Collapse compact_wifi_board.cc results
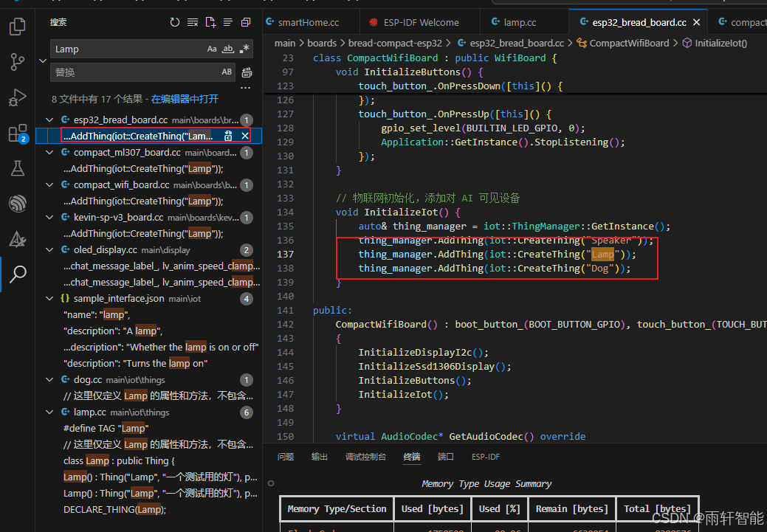The image size is (767, 532). click(x=49, y=184)
